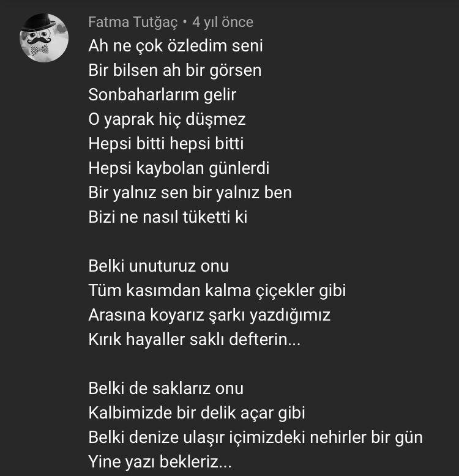
Task: Click the line 'Hepsi kaybolan günlerdi'
Action: (179, 168)
